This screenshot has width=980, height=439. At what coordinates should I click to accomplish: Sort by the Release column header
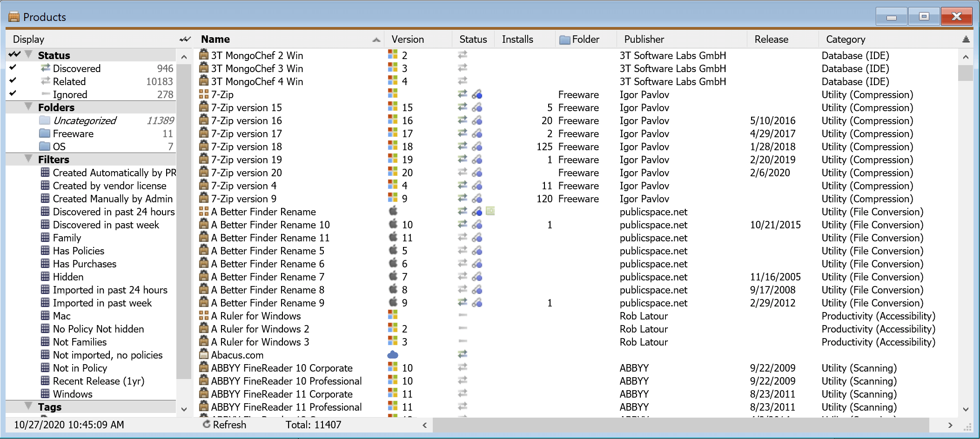coord(771,40)
